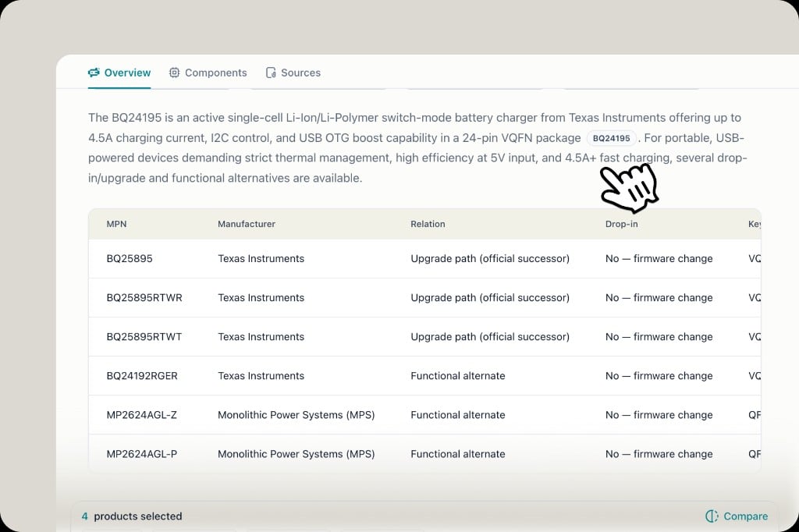The height and width of the screenshot is (532, 799).
Task: Click the Components chip icon
Action: (174, 73)
